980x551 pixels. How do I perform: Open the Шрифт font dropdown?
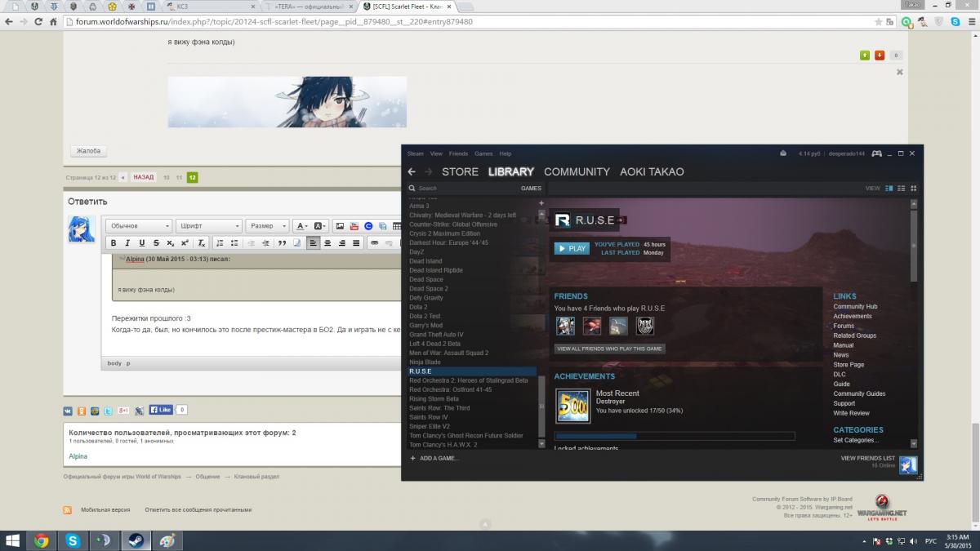click(209, 226)
